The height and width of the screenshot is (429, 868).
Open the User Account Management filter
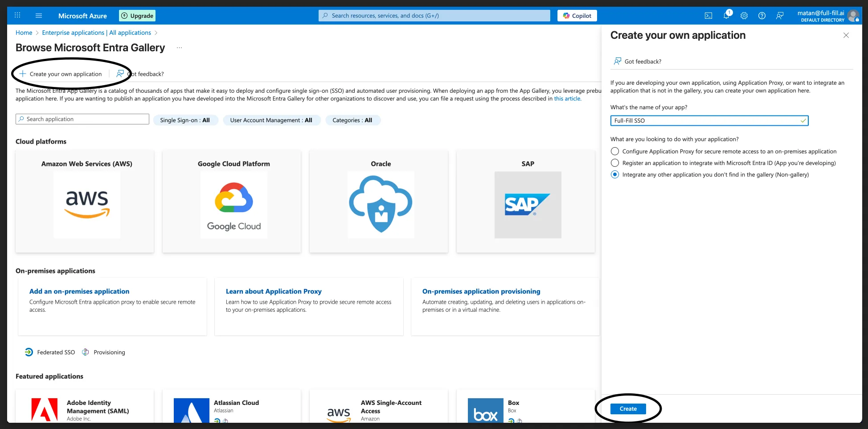(x=271, y=120)
